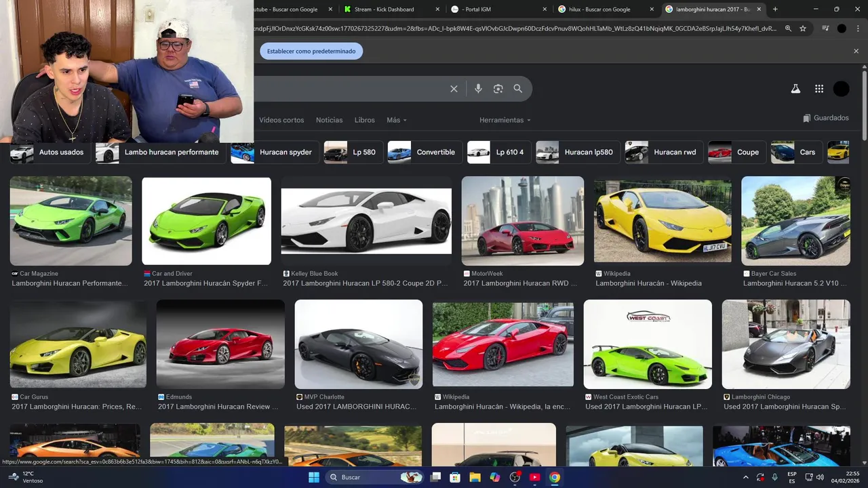868x488 pixels.
Task: Open File Explorer from the taskbar
Action: pyautogui.click(x=475, y=477)
